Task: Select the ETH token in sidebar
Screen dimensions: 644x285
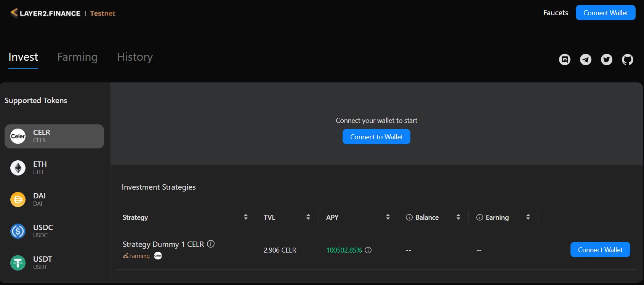Action: (x=54, y=168)
